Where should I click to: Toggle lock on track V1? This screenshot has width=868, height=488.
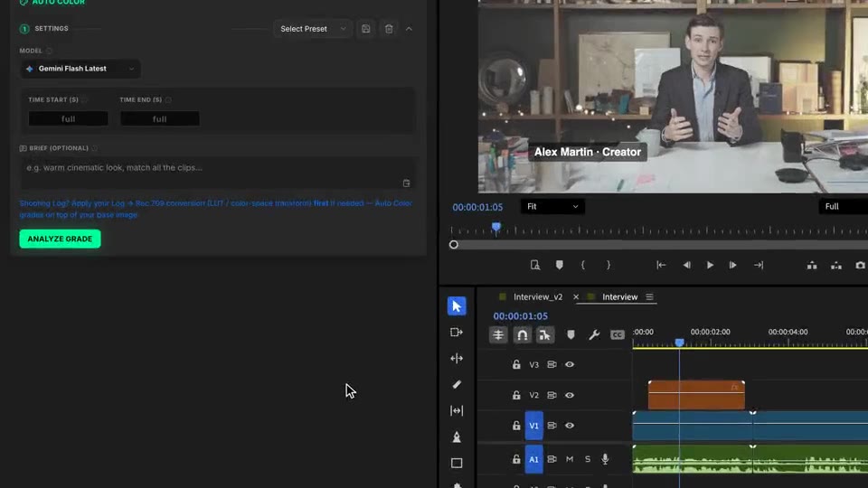pos(516,426)
